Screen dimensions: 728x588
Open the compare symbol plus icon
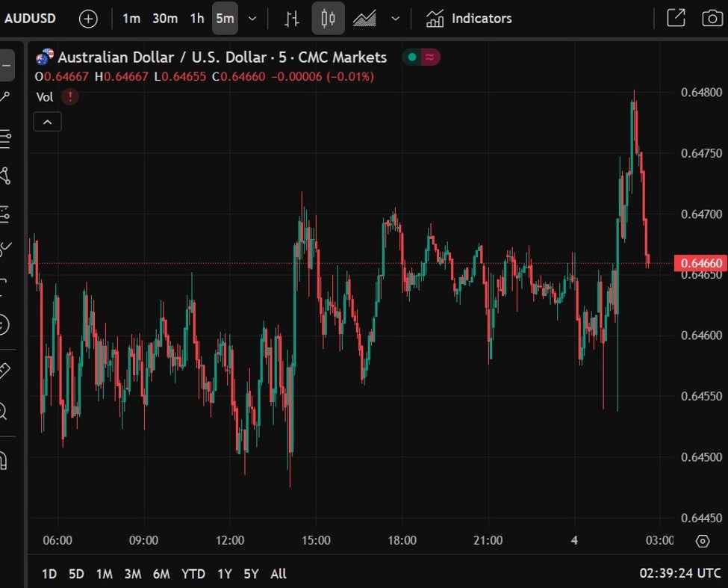(x=88, y=19)
